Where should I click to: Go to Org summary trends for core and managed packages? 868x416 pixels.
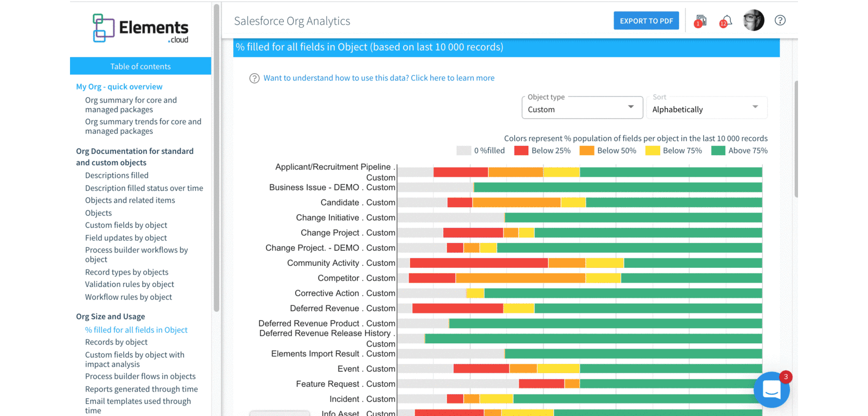(x=143, y=126)
